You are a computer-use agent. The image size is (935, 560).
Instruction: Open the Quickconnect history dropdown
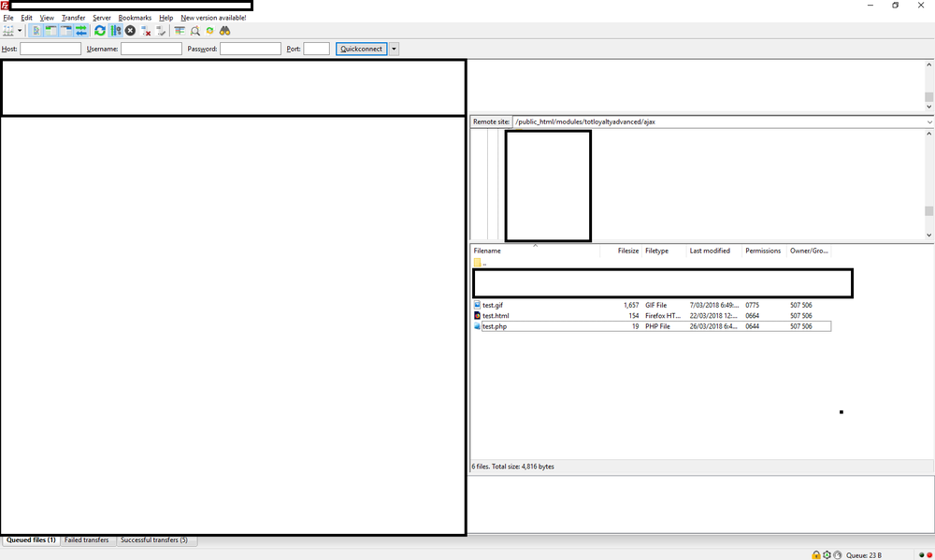[395, 49]
